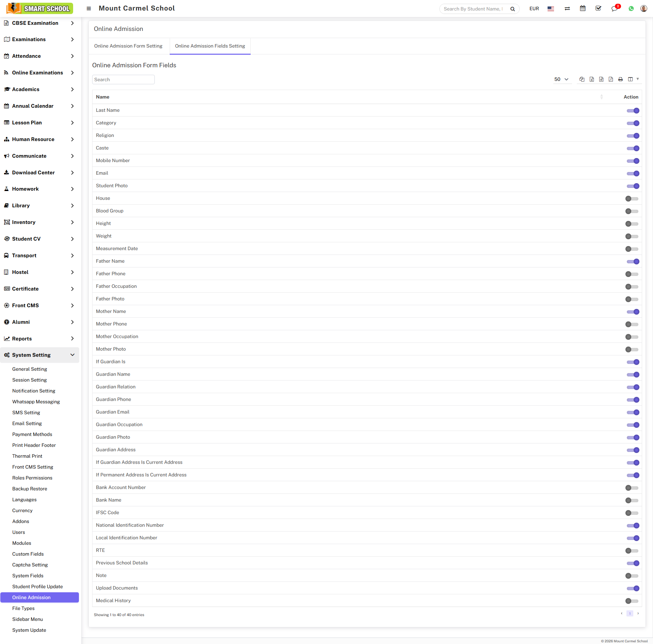Go to Backup Restore settings
Viewport: 653px width, 644px height.
(x=30, y=489)
